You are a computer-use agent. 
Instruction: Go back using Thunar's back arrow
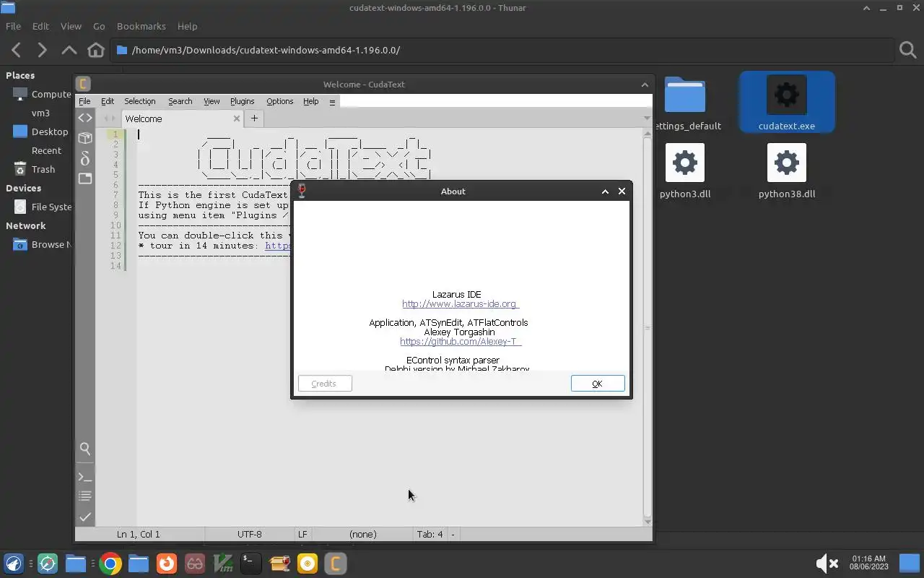pos(17,50)
